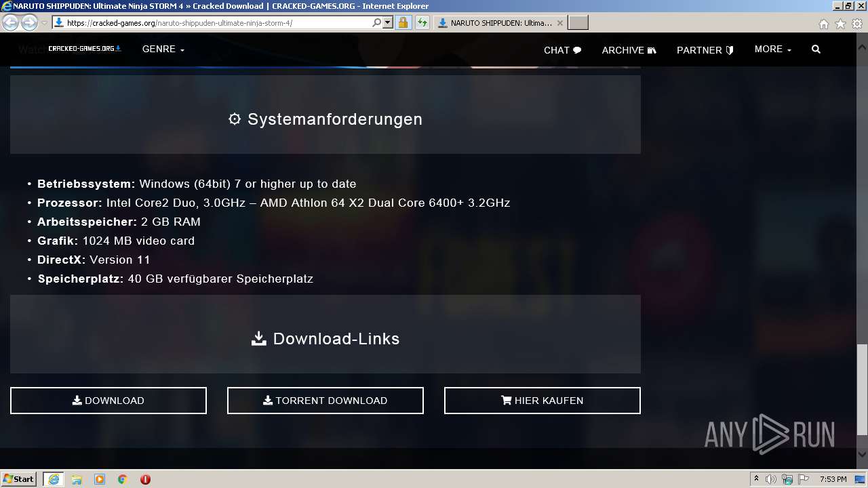Open a new blank tab

click(578, 23)
